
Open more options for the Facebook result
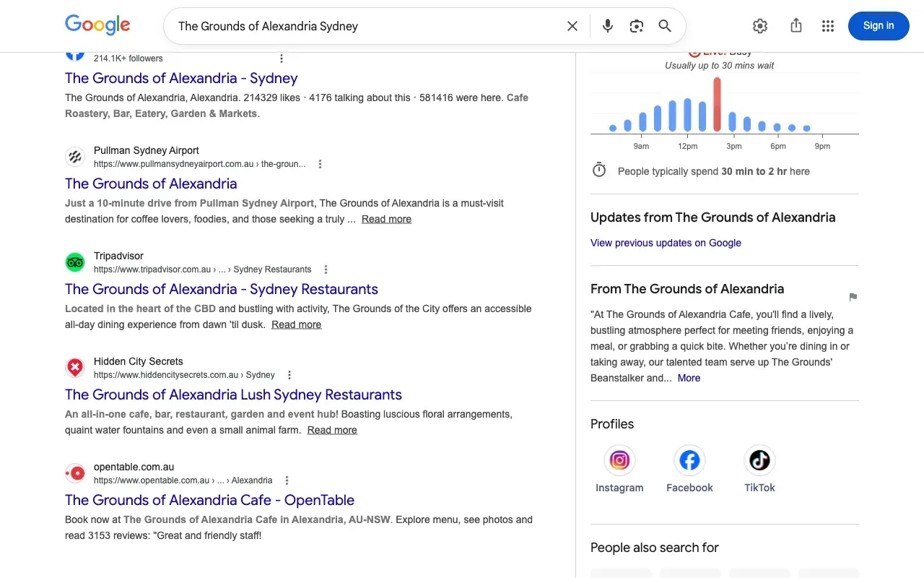pyautogui.click(x=282, y=59)
